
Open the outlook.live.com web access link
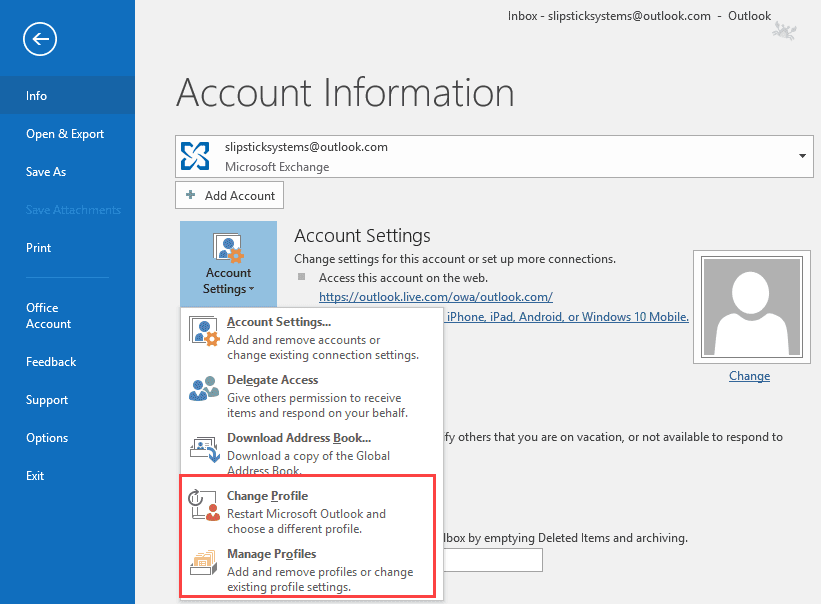coord(436,296)
